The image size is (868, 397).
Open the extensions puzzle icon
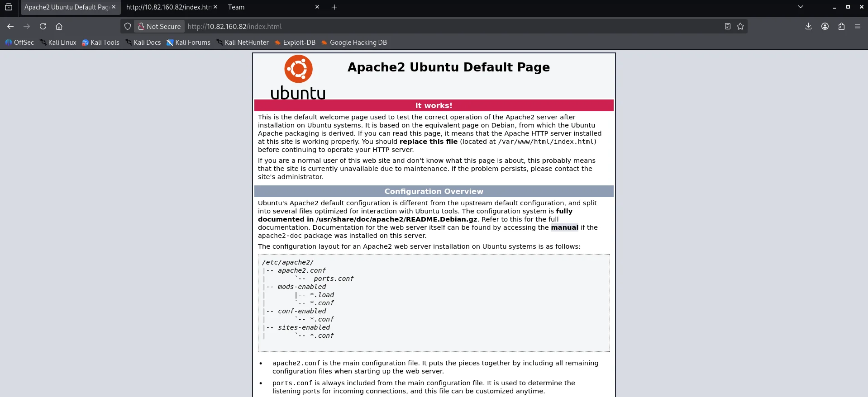[x=841, y=26]
